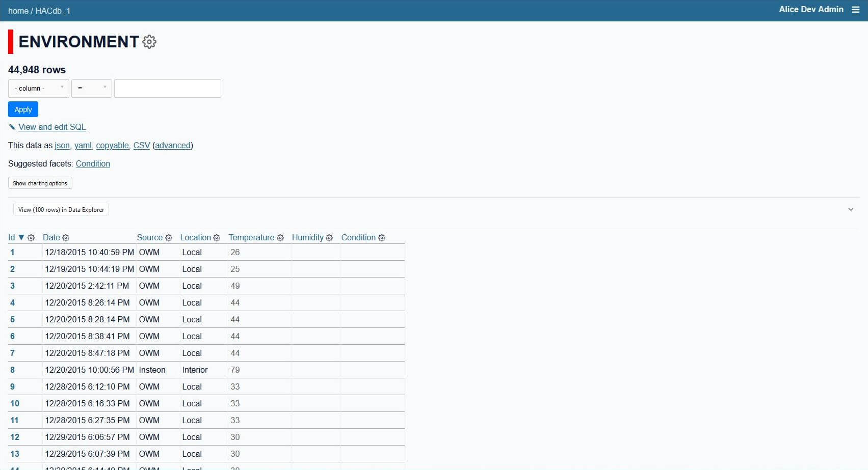Viewport: 868px width, 470px height.
Task: Sort by the Source column header
Action: pyautogui.click(x=150, y=238)
